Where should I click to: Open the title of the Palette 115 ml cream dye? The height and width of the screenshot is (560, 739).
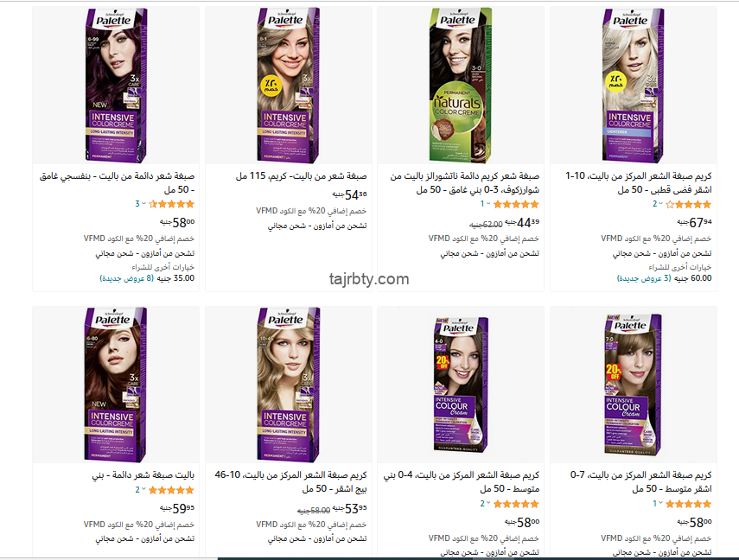[x=301, y=175]
